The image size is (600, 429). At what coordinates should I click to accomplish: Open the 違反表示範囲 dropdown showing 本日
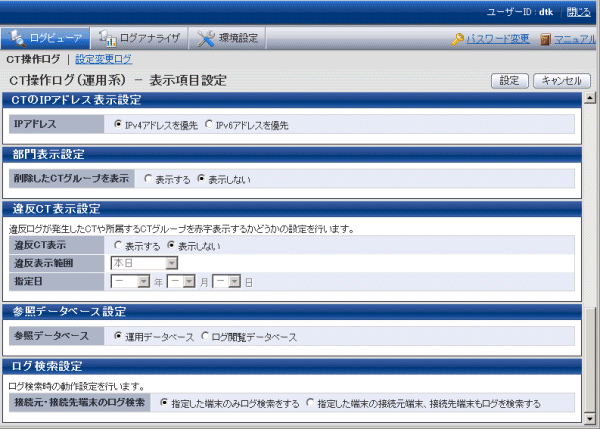(144, 263)
